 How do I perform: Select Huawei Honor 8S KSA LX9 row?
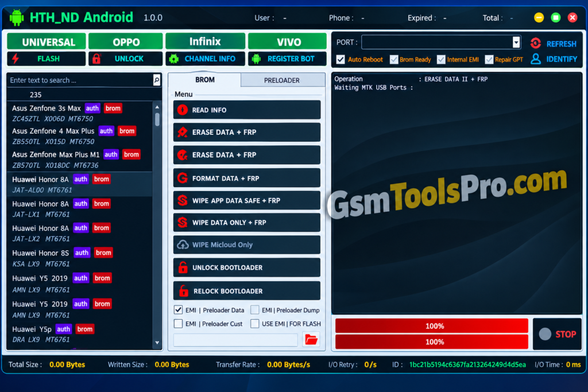79,258
